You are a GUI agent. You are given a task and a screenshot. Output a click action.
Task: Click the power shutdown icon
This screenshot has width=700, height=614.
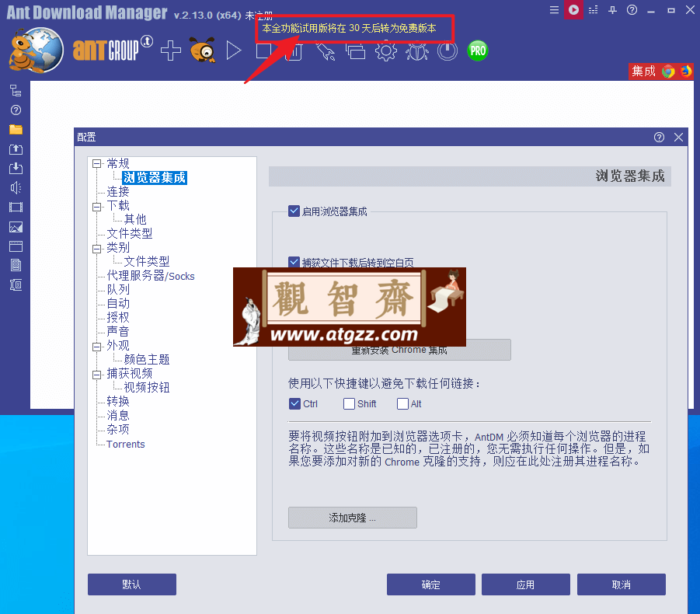tap(448, 51)
